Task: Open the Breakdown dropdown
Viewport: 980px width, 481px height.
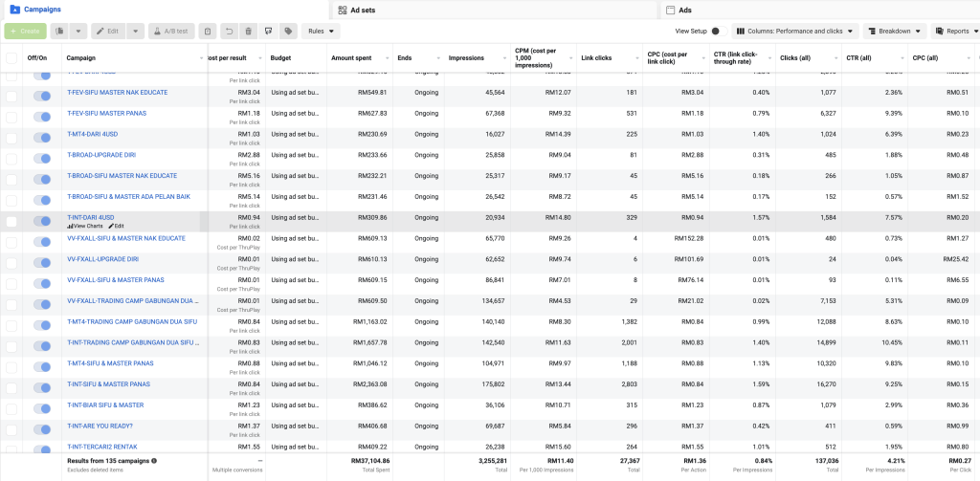Action: (895, 32)
